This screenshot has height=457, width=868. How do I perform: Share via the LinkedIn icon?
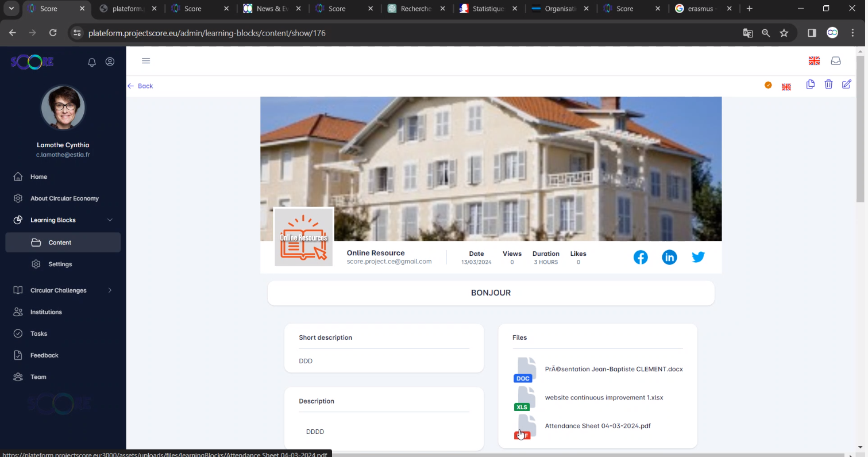(x=669, y=258)
